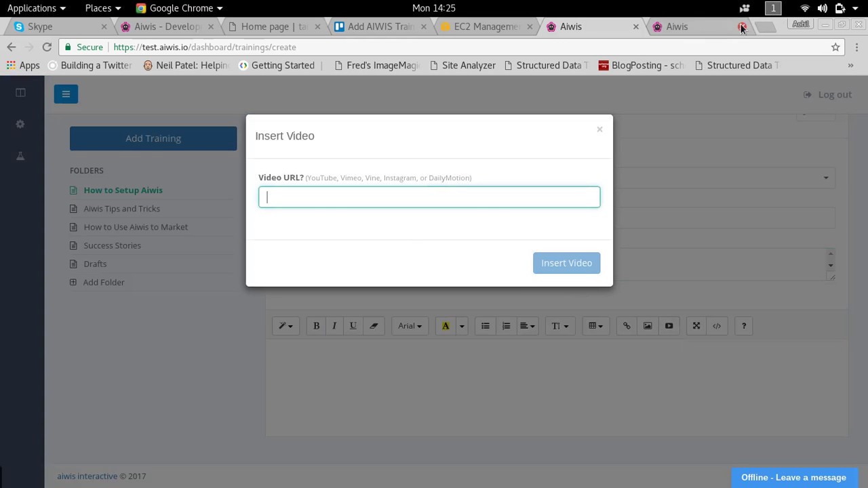Toggle fullscreen editor mode

click(696, 326)
